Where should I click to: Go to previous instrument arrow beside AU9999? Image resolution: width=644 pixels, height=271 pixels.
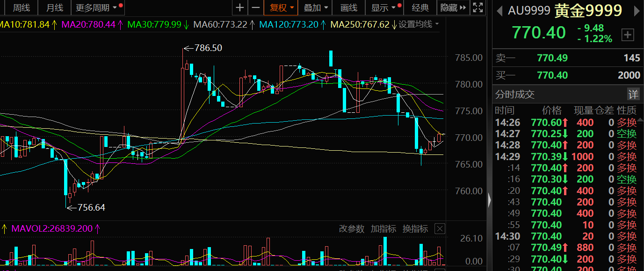point(499,10)
